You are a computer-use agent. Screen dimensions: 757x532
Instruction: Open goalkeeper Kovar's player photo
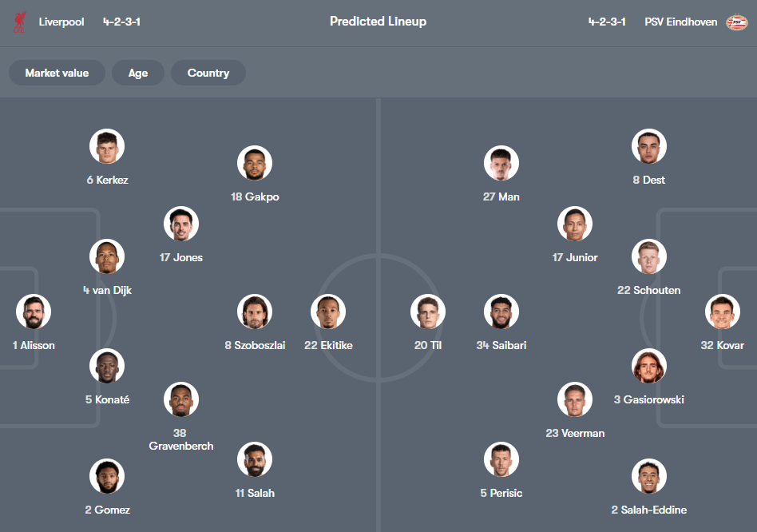click(722, 312)
